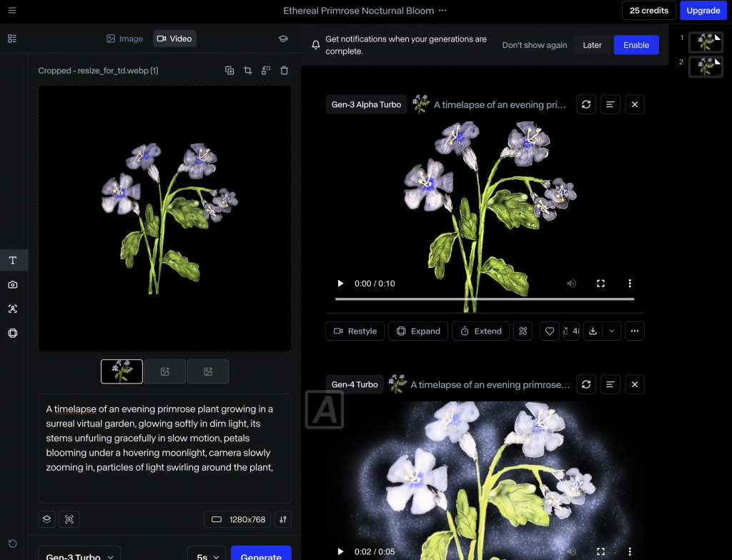Click the Ethereal Primrose Nocturnal Bloom title
732x560 pixels.
(359, 10)
